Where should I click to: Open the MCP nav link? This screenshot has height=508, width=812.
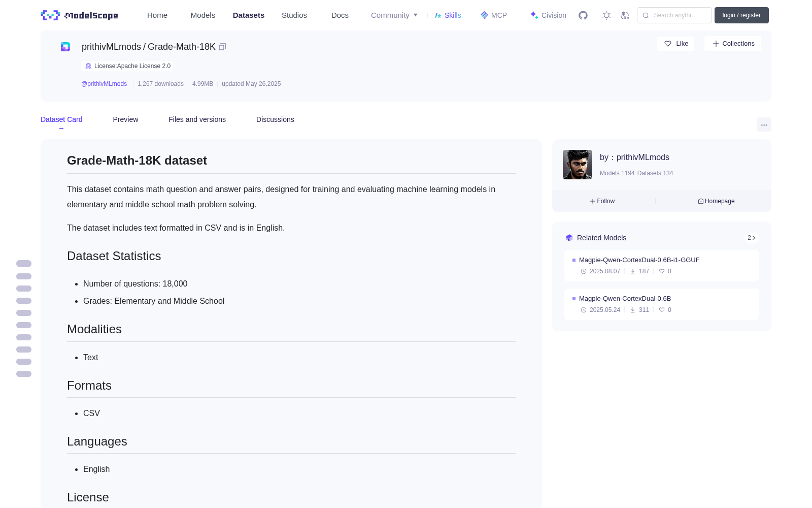[494, 15]
